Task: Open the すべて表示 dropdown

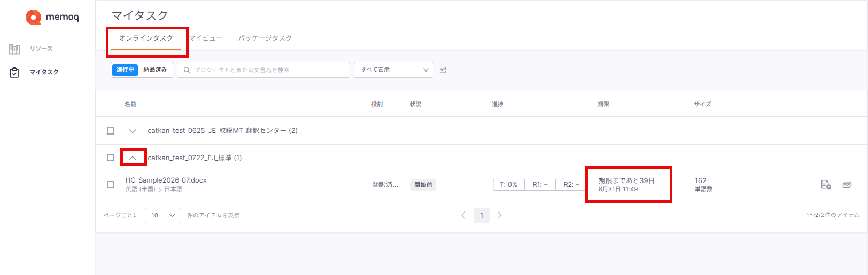Action: [393, 70]
